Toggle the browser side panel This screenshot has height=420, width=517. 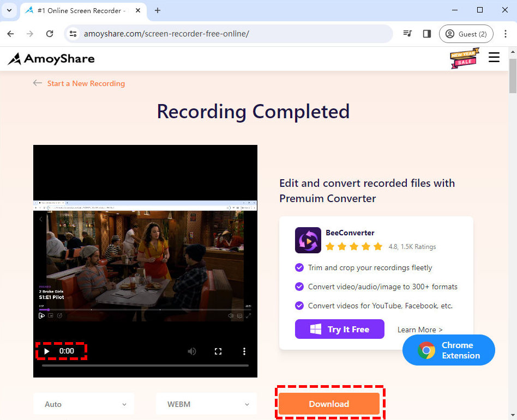427,34
